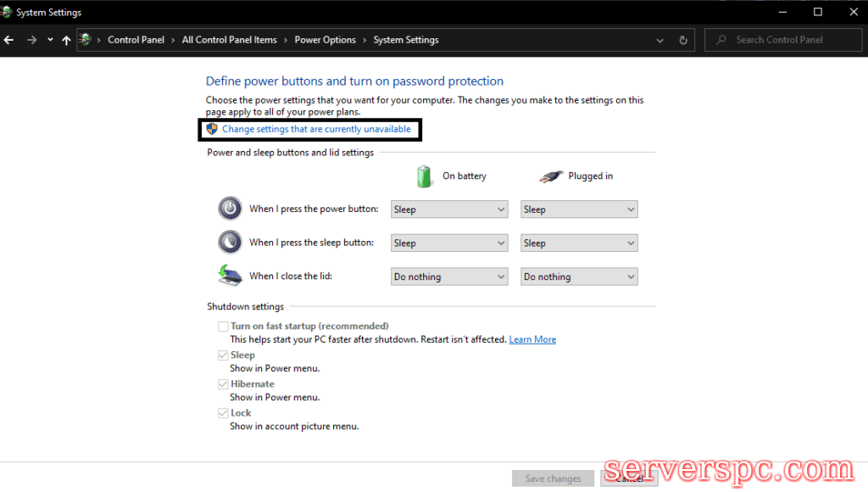Toggle Turn on fast startup checkbox

point(223,327)
